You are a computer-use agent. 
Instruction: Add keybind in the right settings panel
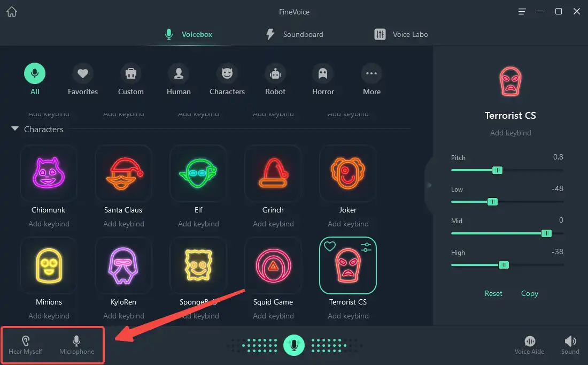pos(510,133)
